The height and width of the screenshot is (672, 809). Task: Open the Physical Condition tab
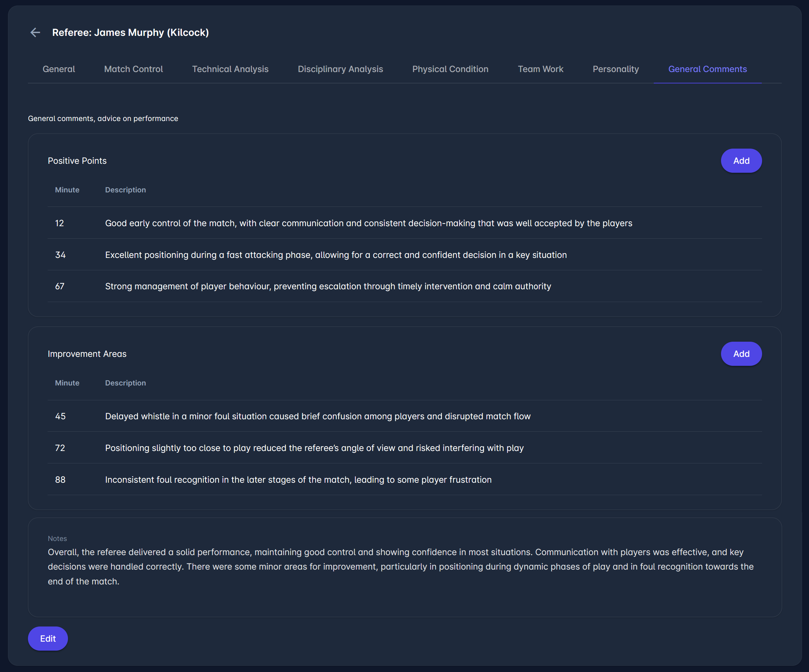[x=450, y=69]
